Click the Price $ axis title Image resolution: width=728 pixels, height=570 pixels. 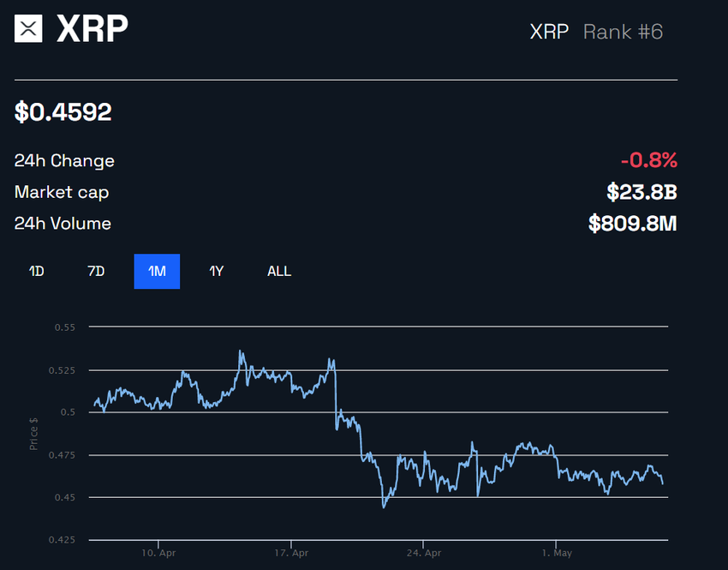pyautogui.click(x=34, y=428)
